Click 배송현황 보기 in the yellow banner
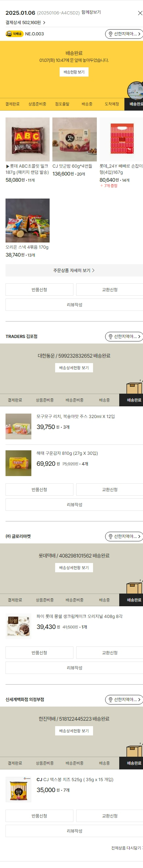This screenshot has height=868, width=143. 74,72
